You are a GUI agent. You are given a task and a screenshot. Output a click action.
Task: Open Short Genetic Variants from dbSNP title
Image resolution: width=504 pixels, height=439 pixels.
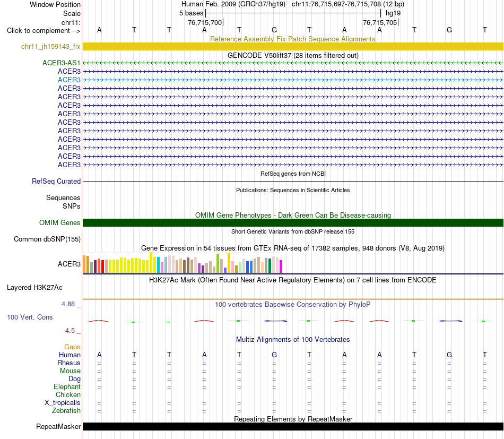[x=293, y=231]
